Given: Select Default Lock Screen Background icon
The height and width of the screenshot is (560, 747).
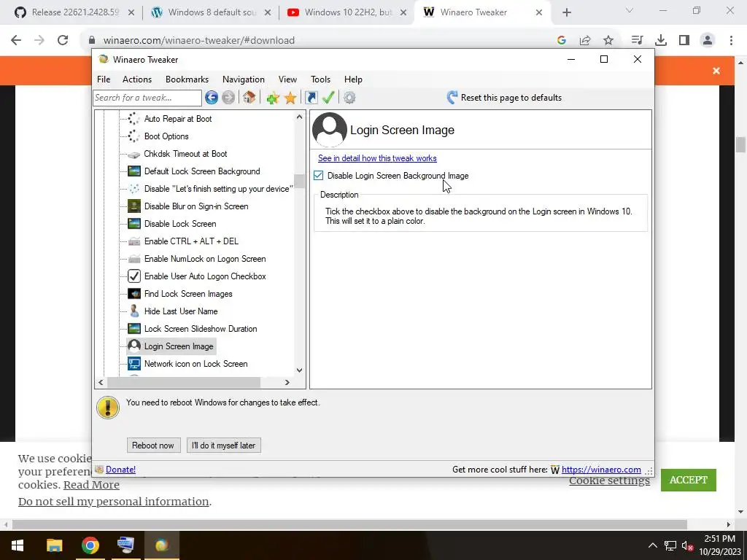Looking at the screenshot, I should coord(134,171).
